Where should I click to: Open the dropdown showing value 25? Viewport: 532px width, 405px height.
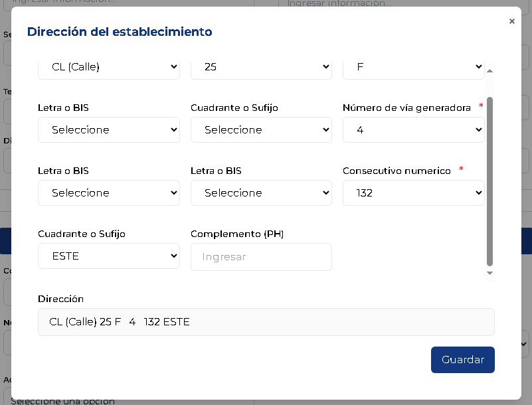pos(261,67)
